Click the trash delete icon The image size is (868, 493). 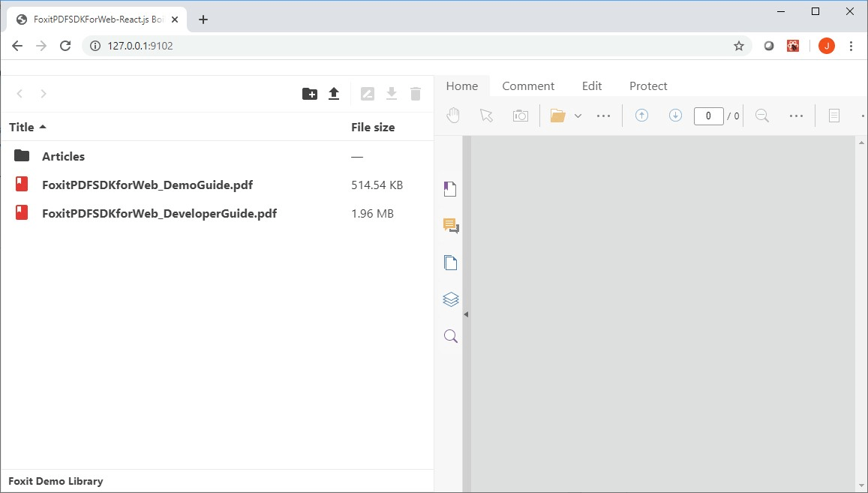(416, 94)
